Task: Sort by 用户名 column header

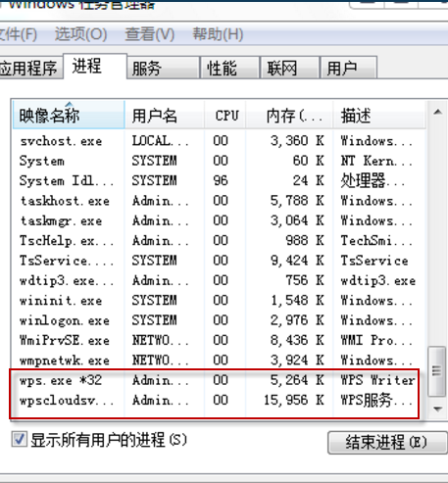Action: [165, 115]
